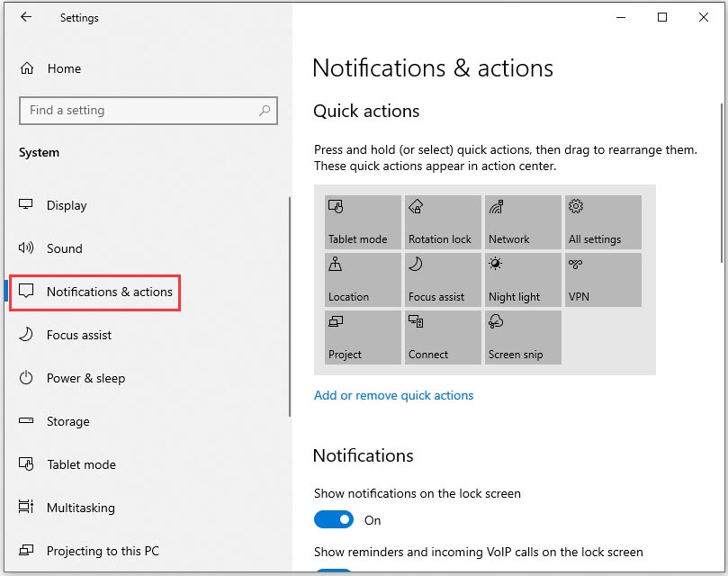
Task: Open Storage settings from the sidebar
Action: 68,421
